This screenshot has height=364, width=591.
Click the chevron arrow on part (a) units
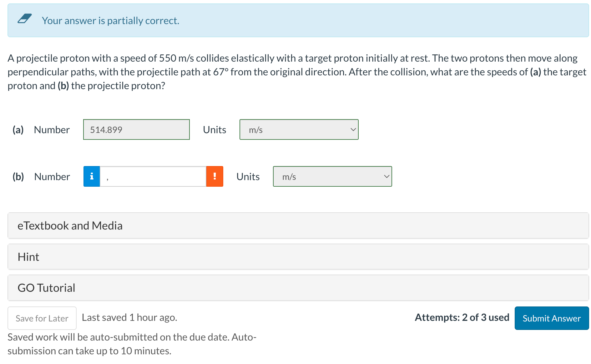pyautogui.click(x=353, y=129)
